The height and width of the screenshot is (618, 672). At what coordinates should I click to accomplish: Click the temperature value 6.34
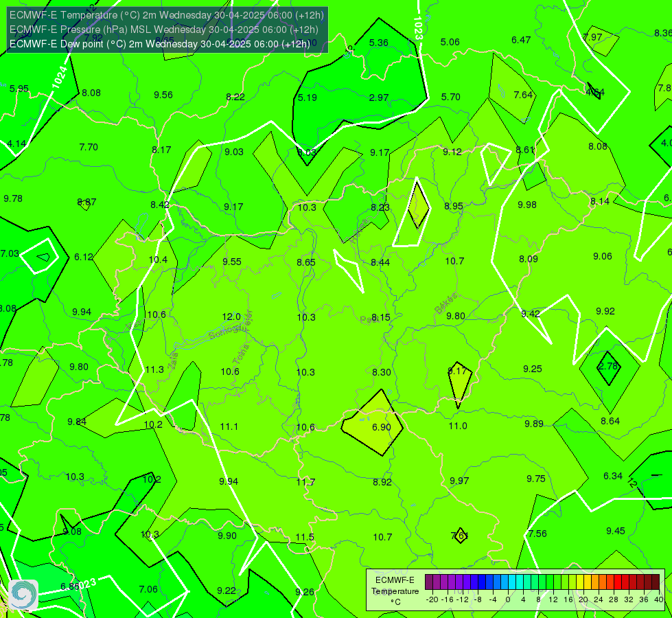[613, 476]
